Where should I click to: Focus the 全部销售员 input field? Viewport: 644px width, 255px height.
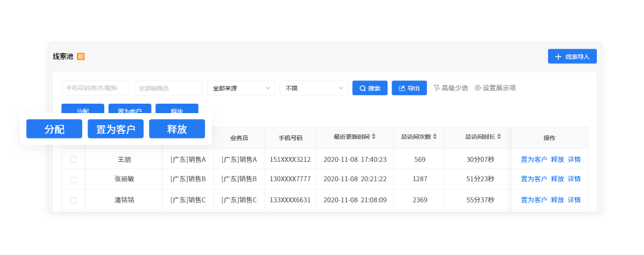(169, 88)
